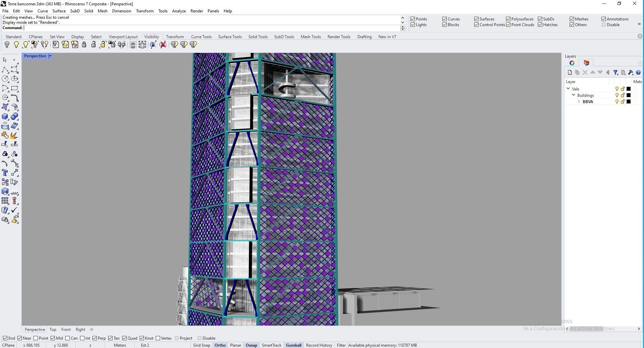644x348 pixels.
Task: Click the Rectangular Array tool icon
Action: coord(5,201)
